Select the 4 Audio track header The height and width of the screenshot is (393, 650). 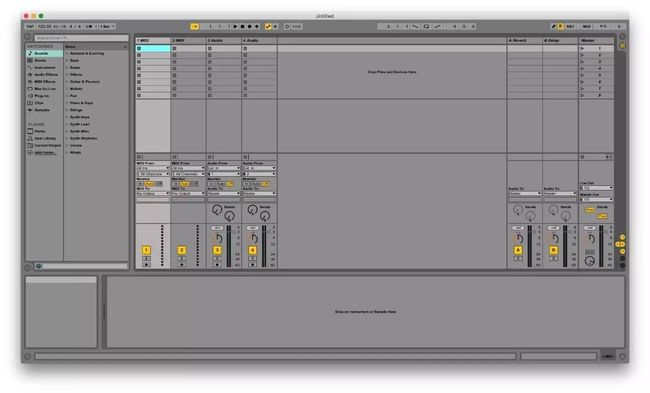pyautogui.click(x=260, y=41)
